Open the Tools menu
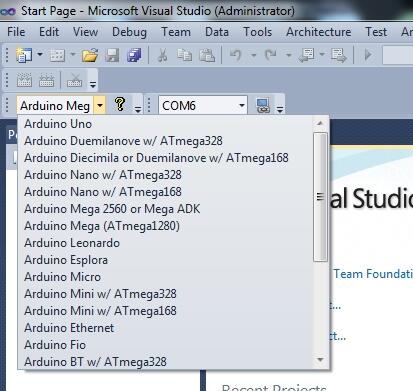The width and height of the screenshot is (413, 391). pos(258,32)
